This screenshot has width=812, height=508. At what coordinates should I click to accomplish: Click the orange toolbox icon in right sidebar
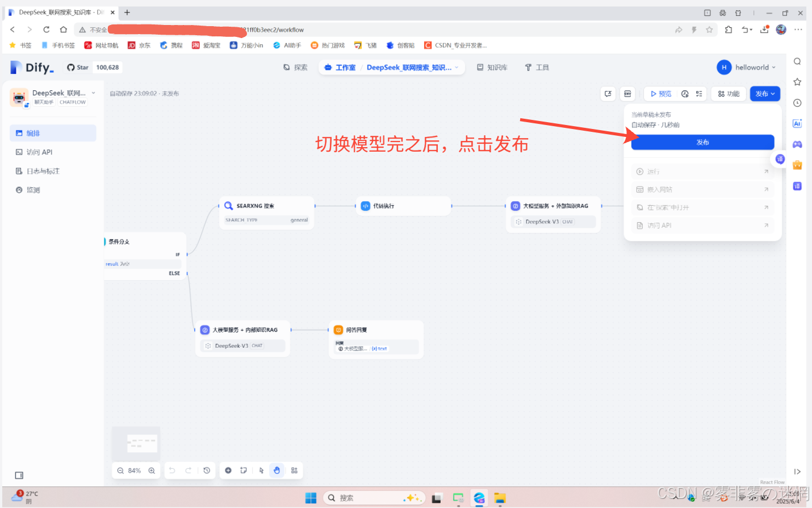coord(797,165)
